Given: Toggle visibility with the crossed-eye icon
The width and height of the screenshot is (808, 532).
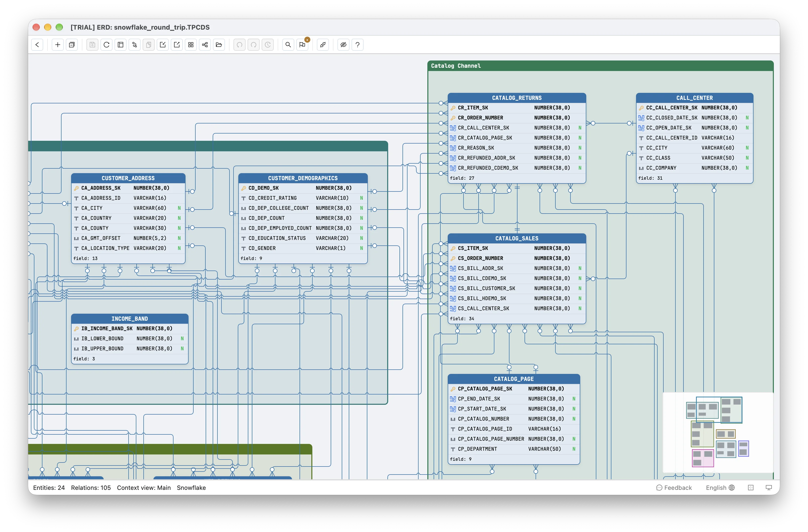Looking at the screenshot, I should point(343,44).
